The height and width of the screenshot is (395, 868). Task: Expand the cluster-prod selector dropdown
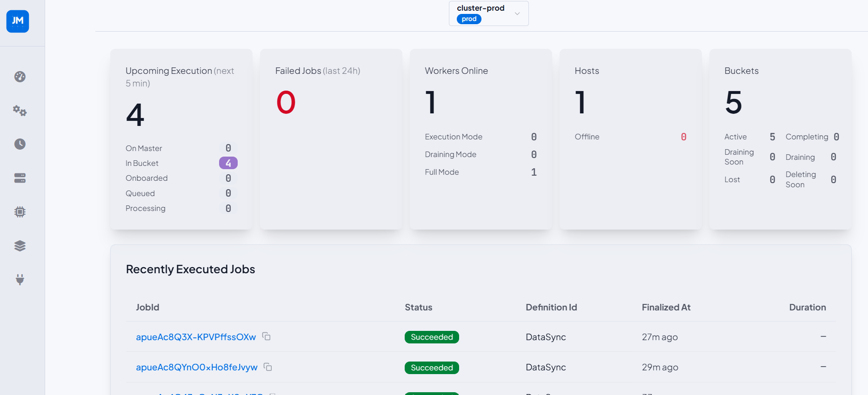488,13
